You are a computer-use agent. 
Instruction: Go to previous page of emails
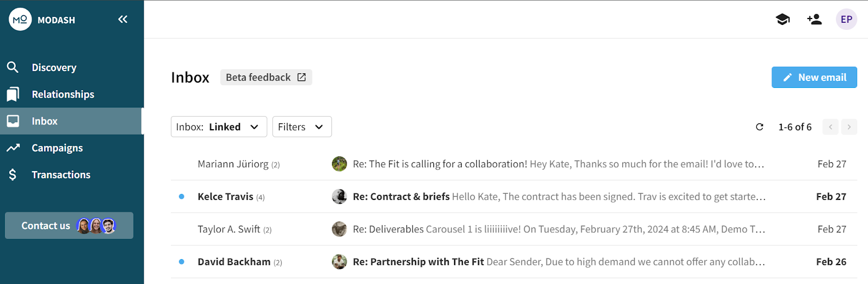(830, 127)
